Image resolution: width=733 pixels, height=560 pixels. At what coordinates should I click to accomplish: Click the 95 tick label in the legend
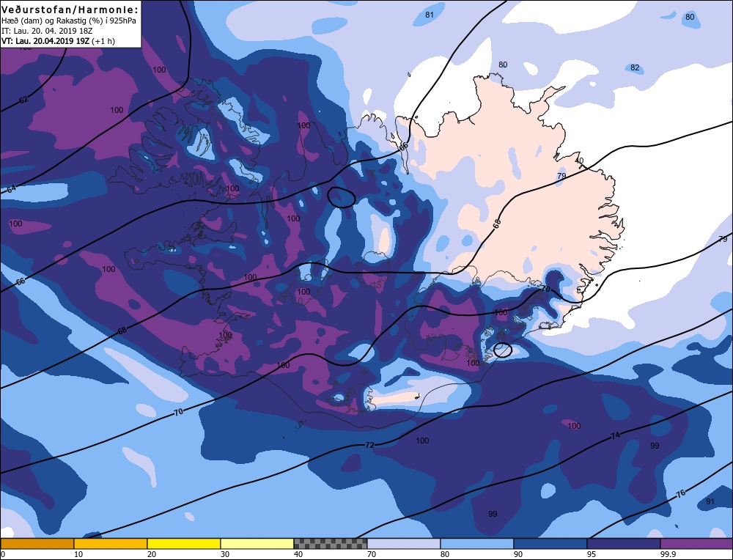click(592, 554)
